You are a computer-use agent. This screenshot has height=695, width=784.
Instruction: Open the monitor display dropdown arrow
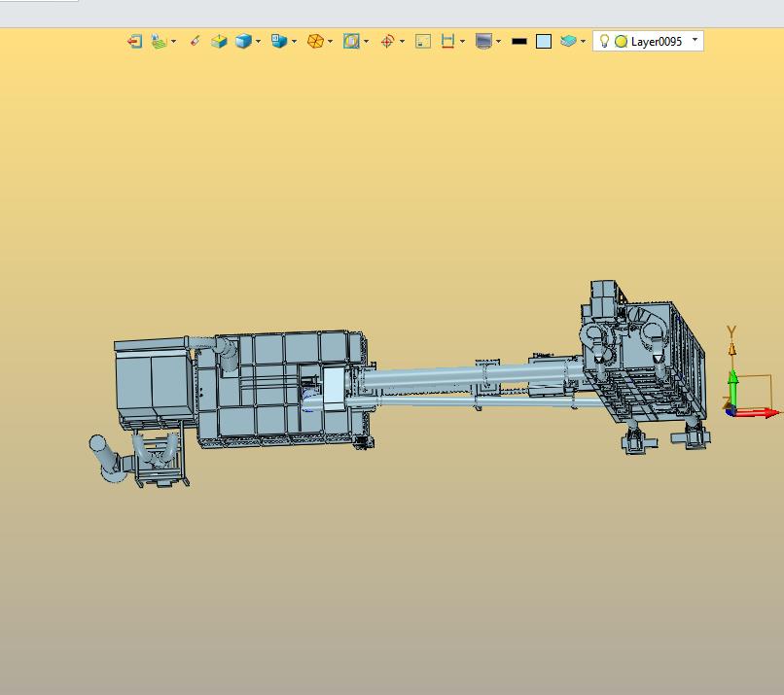click(498, 41)
